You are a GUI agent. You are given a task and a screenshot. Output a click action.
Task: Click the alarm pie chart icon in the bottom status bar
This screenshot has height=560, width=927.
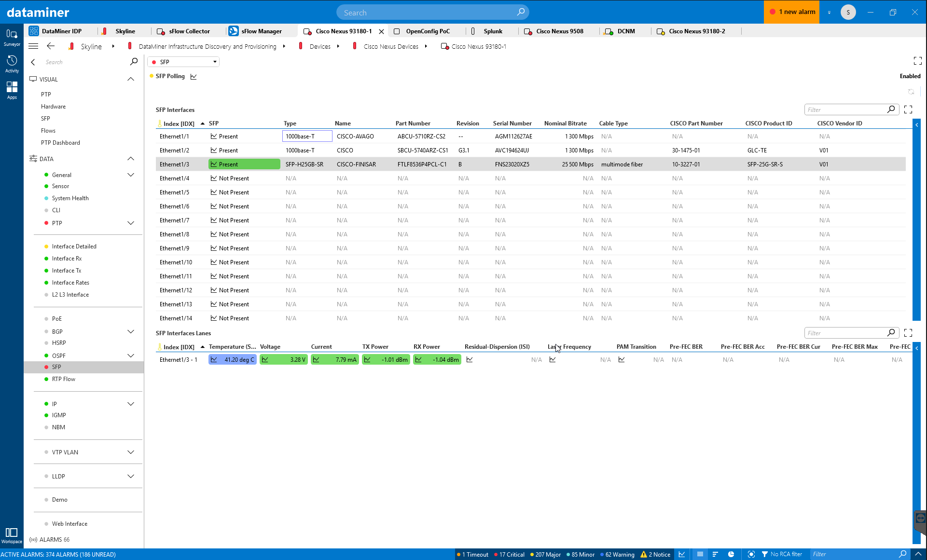731,554
